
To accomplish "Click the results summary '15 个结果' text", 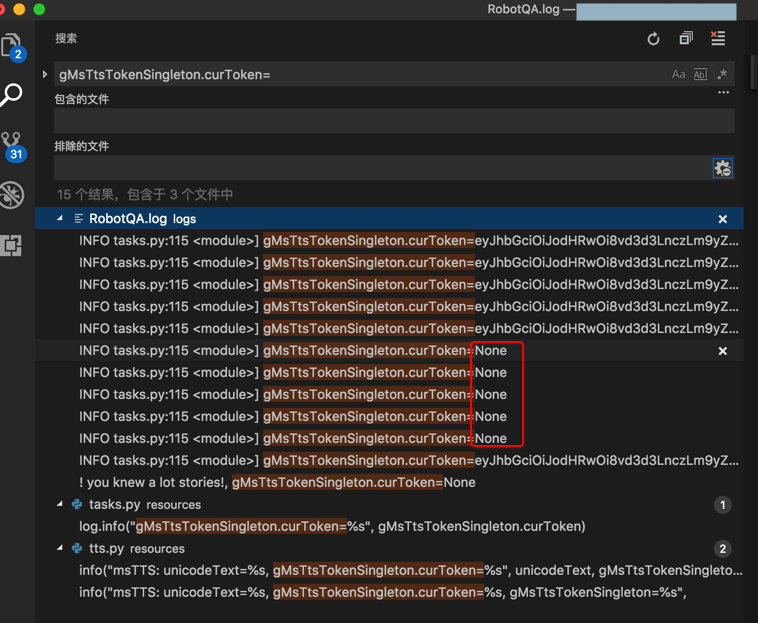I will point(145,194).
